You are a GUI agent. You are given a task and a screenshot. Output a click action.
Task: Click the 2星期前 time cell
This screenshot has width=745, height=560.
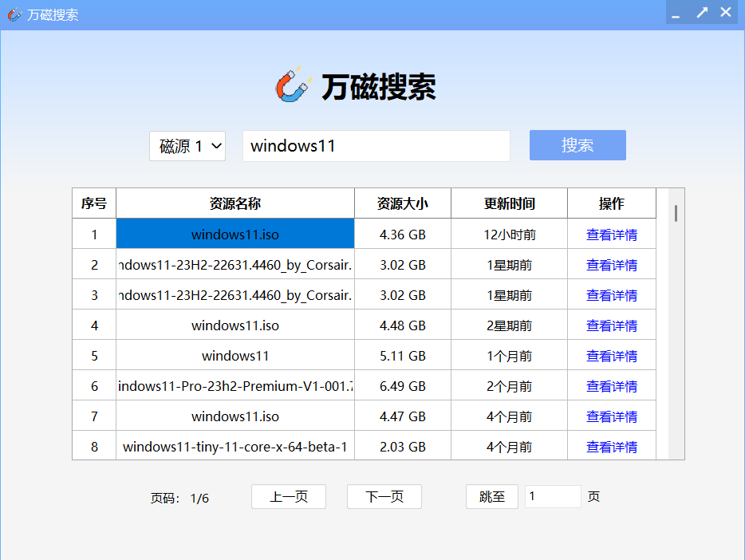coord(510,325)
